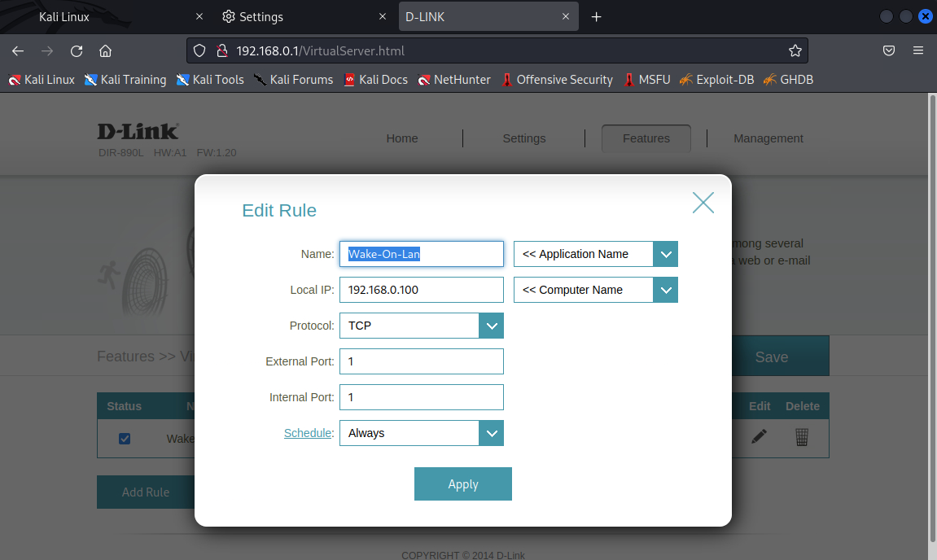The image size is (937, 560).
Task: Click the Edit column header
Action: [x=760, y=406]
